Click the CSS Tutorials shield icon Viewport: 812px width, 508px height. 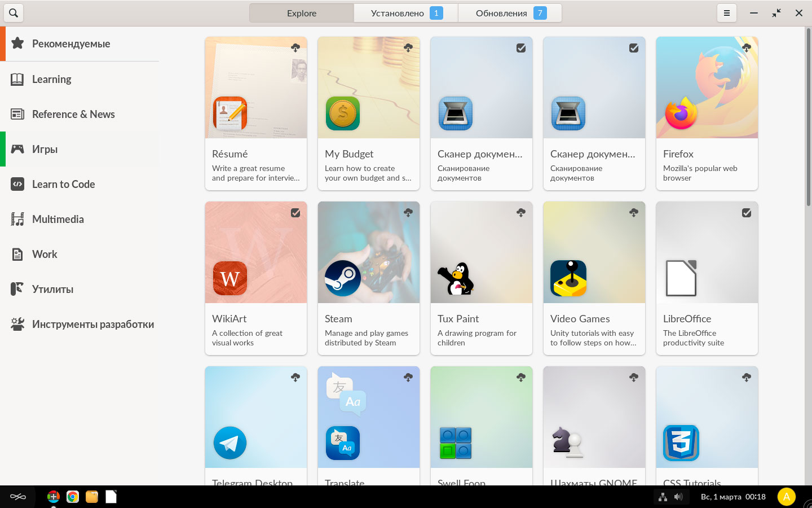click(x=681, y=443)
